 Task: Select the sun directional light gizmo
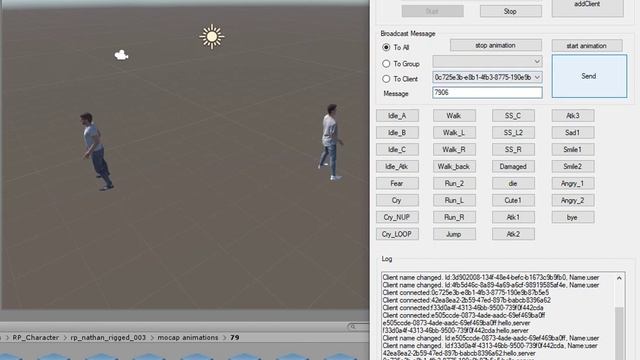pos(212,37)
